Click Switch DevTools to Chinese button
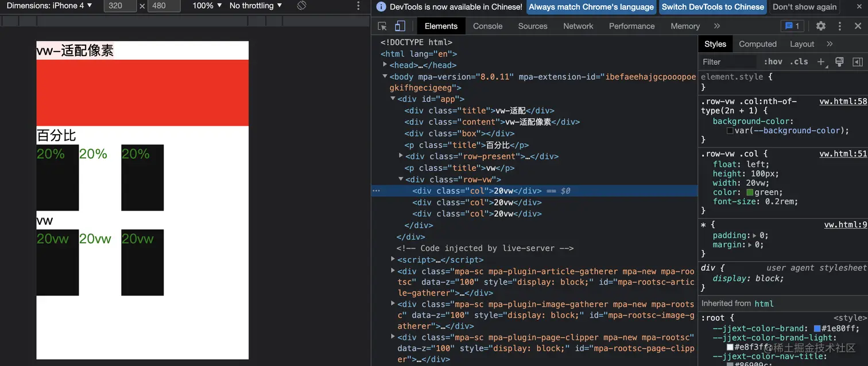 pyautogui.click(x=712, y=7)
